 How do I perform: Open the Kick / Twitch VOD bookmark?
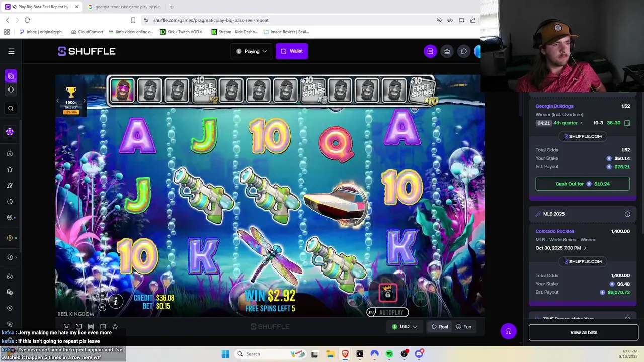(183, 32)
